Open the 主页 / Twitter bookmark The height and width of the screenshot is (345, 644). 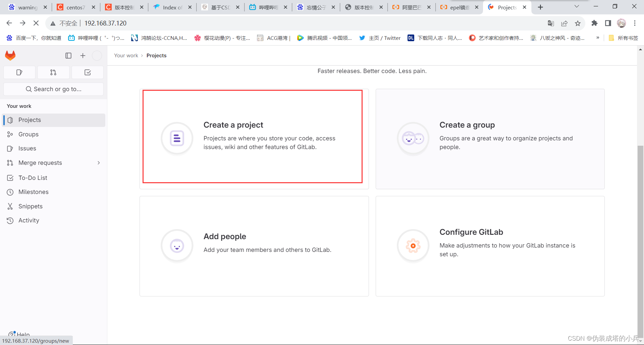tap(380, 38)
